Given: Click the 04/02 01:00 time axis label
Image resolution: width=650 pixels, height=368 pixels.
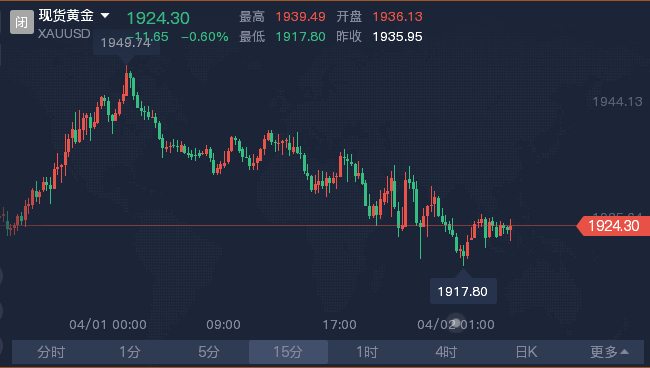Looking at the screenshot, I should [456, 324].
